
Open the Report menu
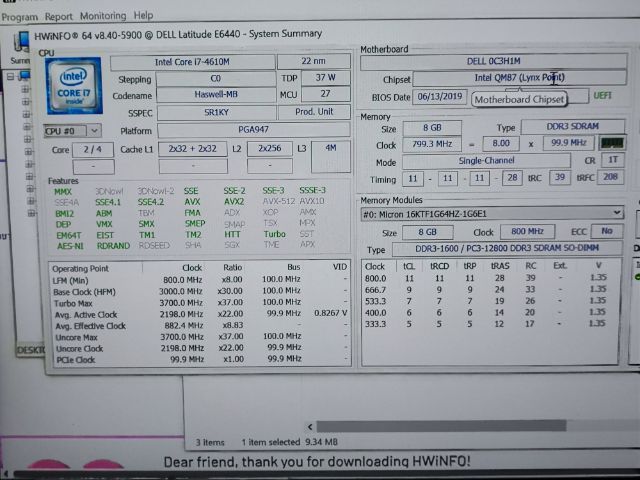[x=59, y=16]
